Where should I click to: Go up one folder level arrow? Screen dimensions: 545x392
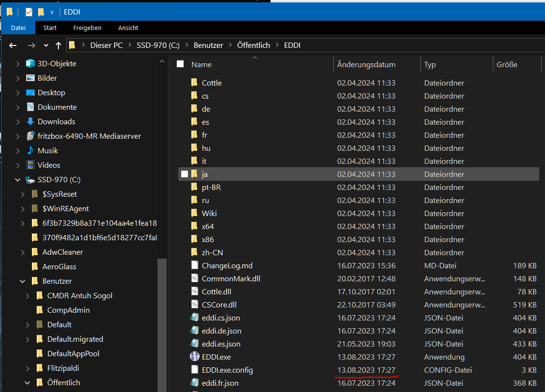click(58, 45)
